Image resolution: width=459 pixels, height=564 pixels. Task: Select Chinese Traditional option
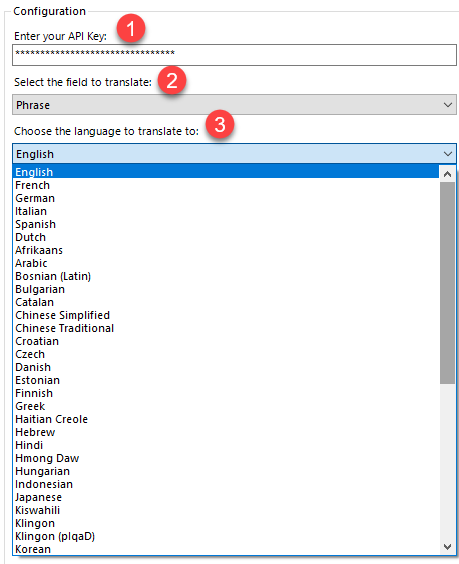point(226,328)
